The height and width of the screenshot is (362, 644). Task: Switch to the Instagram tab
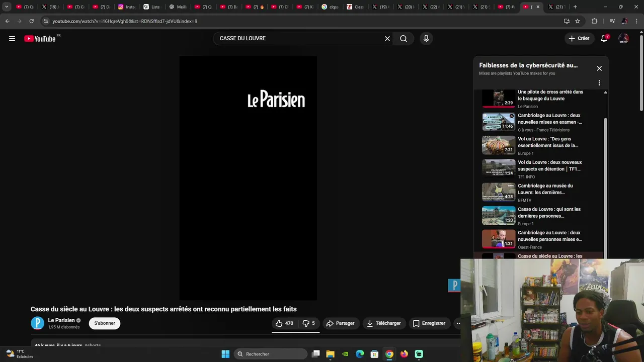tap(127, 7)
